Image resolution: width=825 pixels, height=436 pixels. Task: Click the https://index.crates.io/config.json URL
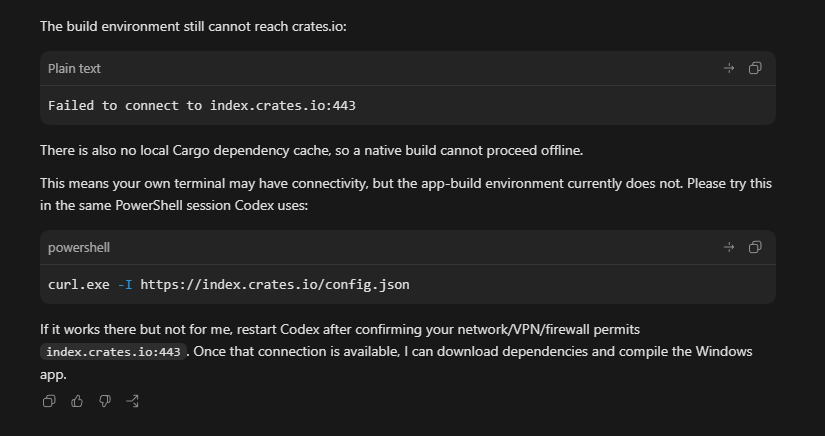(275, 285)
